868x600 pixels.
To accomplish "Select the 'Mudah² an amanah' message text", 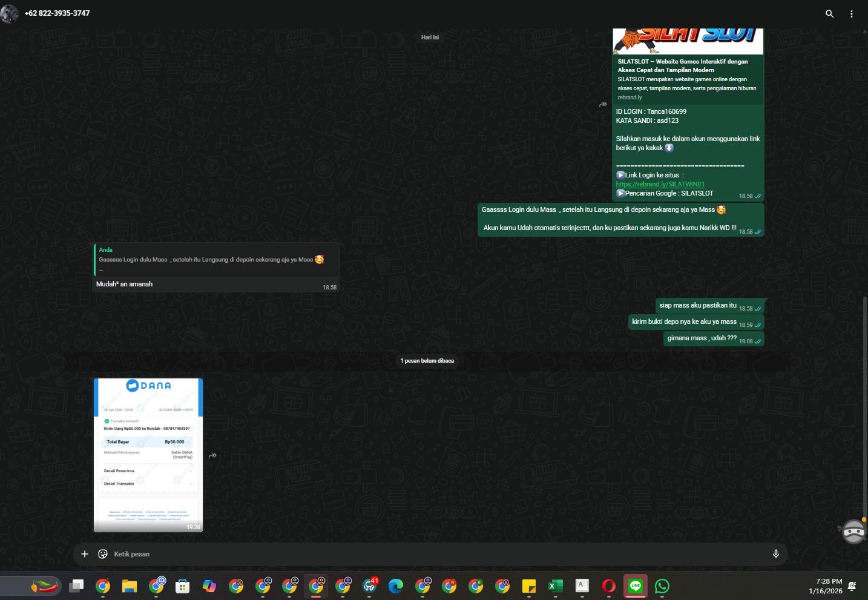I will (124, 284).
